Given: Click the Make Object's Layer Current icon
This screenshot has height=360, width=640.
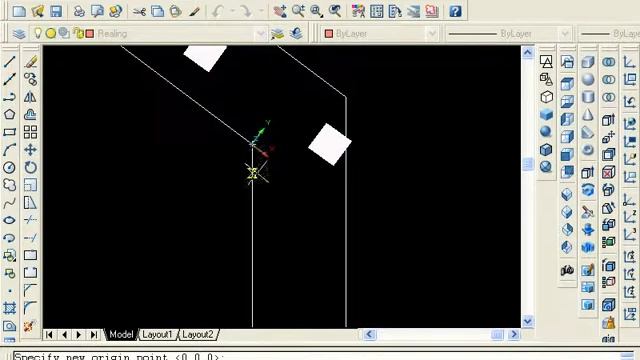Looking at the screenshot, I should 278,33.
